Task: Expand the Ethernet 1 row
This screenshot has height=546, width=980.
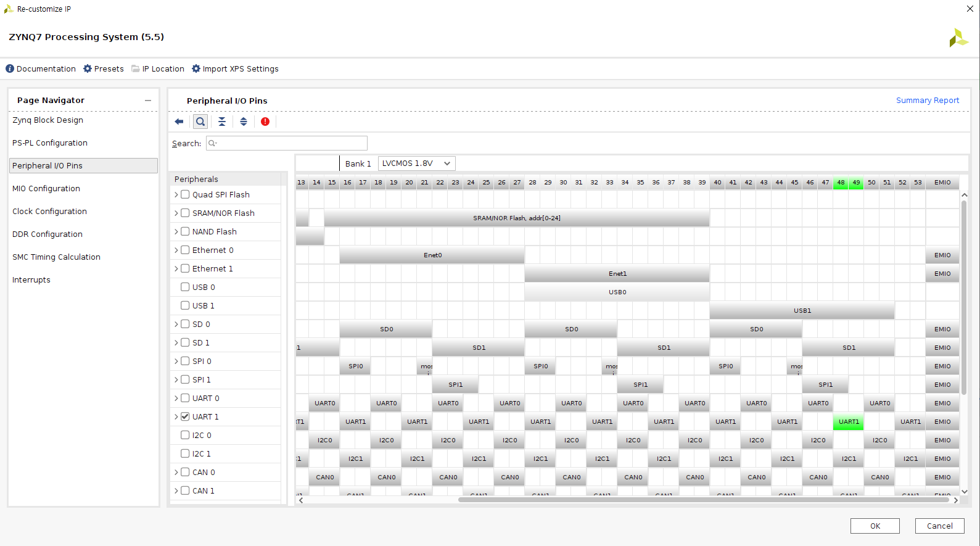Action: point(176,268)
